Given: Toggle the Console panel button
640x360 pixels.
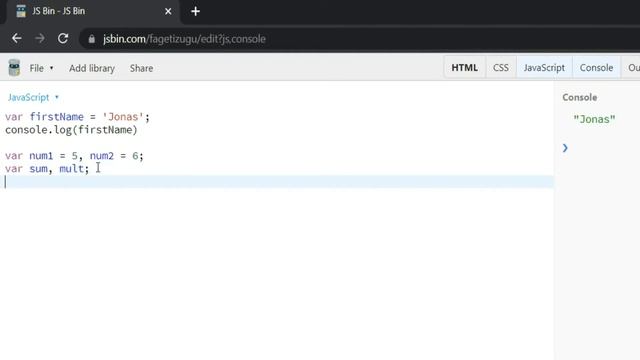Looking at the screenshot, I should (x=596, y=67).
